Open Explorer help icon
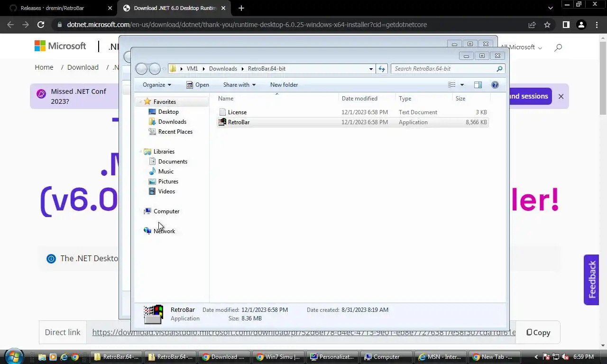Image resolution: width=607 pixels, height=364 pixels. click(495, 85)
